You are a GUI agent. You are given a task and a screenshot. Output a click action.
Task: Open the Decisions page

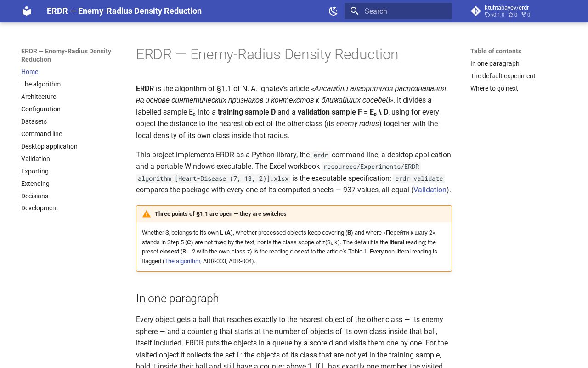coord(34,196)
